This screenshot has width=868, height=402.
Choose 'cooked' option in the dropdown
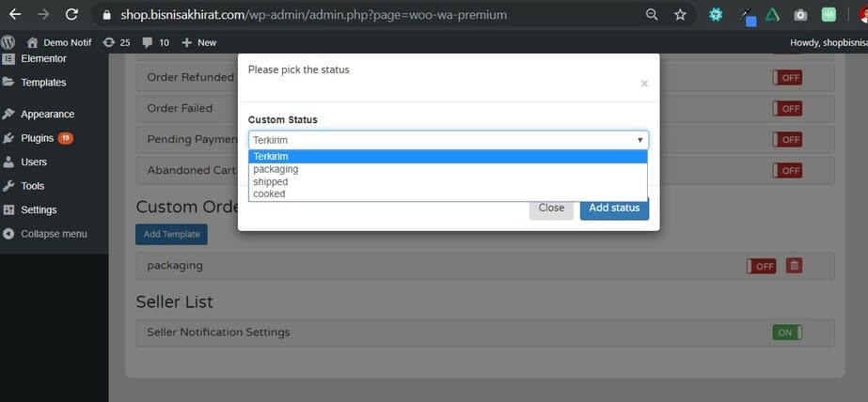tap(269, 193)
